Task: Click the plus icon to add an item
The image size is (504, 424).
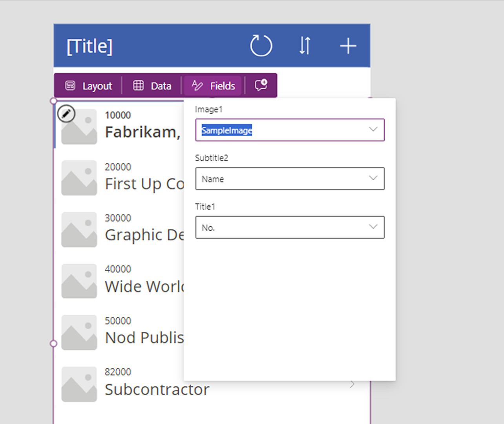Action: [x=348, y=46]
